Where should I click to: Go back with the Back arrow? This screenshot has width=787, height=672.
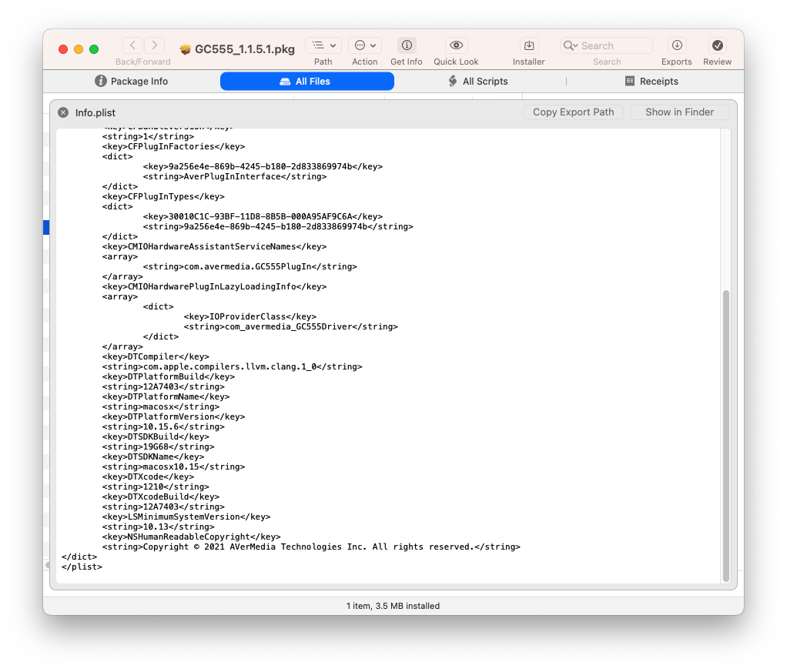(x=132, y=45)
